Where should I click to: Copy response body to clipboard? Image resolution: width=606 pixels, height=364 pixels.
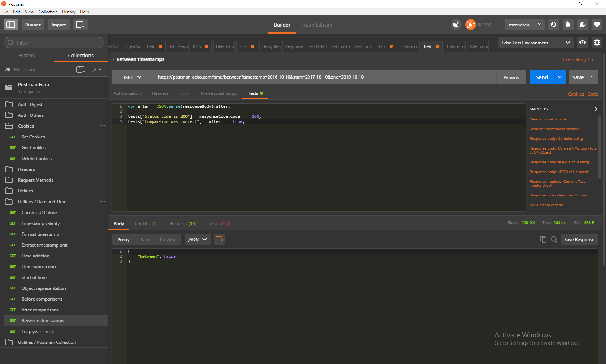tap(543, 239)
